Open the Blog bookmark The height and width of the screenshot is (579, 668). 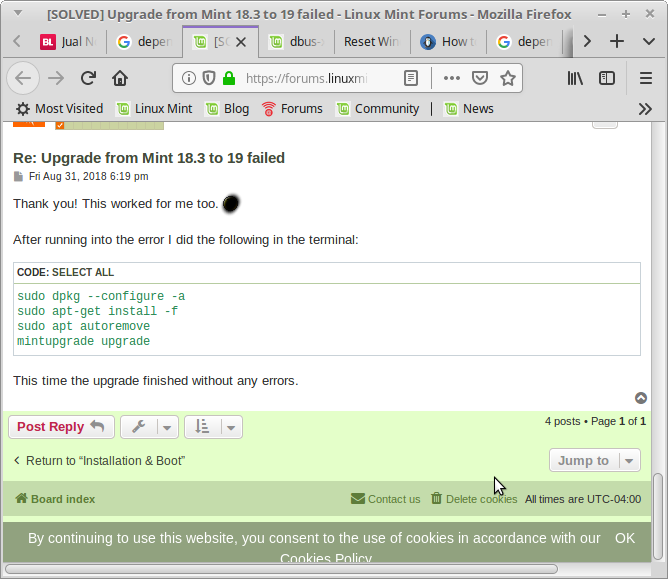pyautogui.click(x=227, y=109)
